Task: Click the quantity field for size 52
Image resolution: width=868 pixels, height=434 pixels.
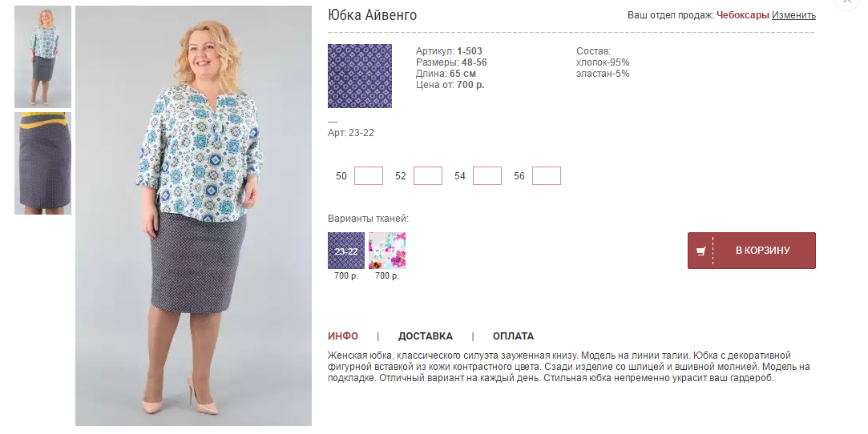Action: [x=428, y=176]
